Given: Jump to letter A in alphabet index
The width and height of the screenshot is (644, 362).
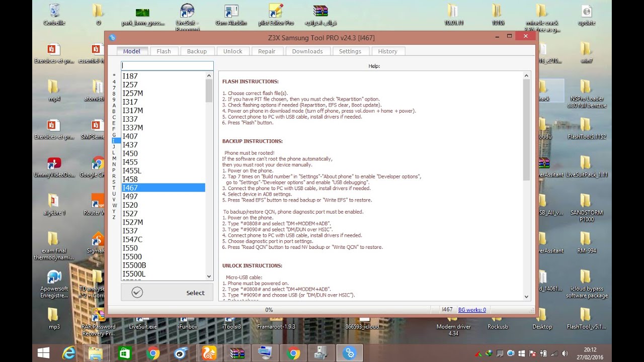Looking at the screenshot, I should [x=114, y=105].
